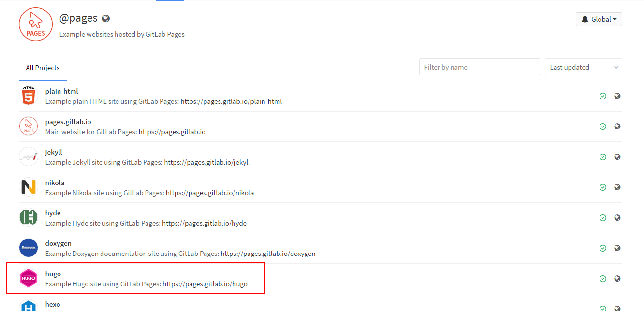
Task: Open the doxygen pipeline status icon
Action: point(603,248)
